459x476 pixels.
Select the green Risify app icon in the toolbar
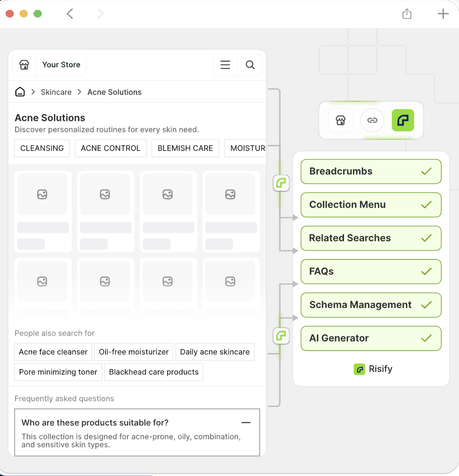[x=402, y=120]
